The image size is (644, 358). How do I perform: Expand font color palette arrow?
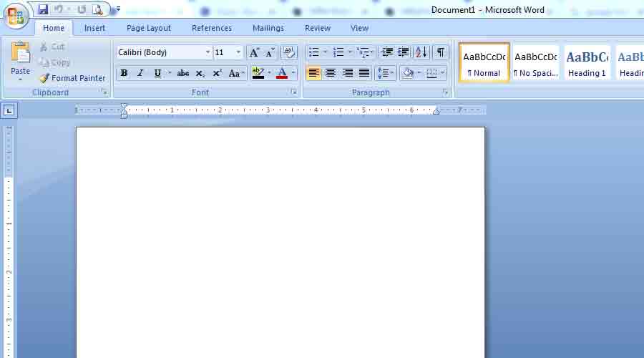[293, 73]
